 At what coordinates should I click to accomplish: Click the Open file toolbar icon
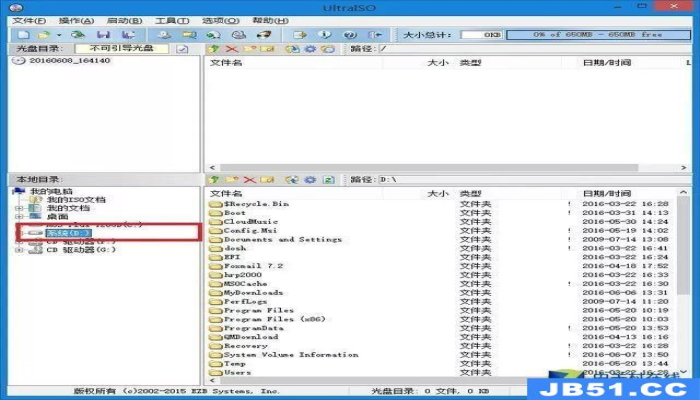(x=44, y=34)
